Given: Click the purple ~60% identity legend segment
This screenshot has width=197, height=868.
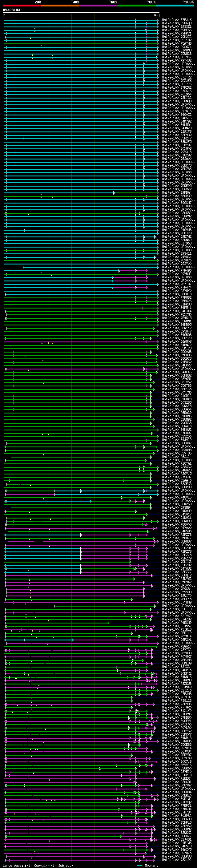Looking at the screenshot, I should (98, 6).
